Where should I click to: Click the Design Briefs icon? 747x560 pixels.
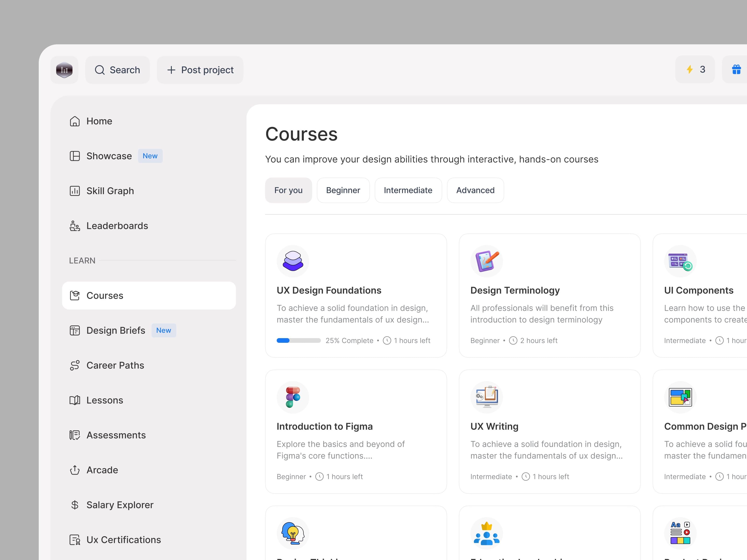75,330
